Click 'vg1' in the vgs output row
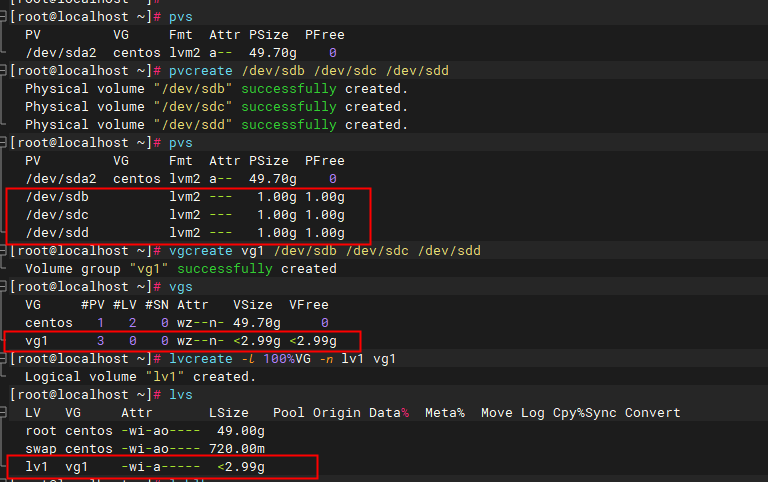The height and width of the screenshot is (482, 768). pyautogui.click(x=37, y=341)
